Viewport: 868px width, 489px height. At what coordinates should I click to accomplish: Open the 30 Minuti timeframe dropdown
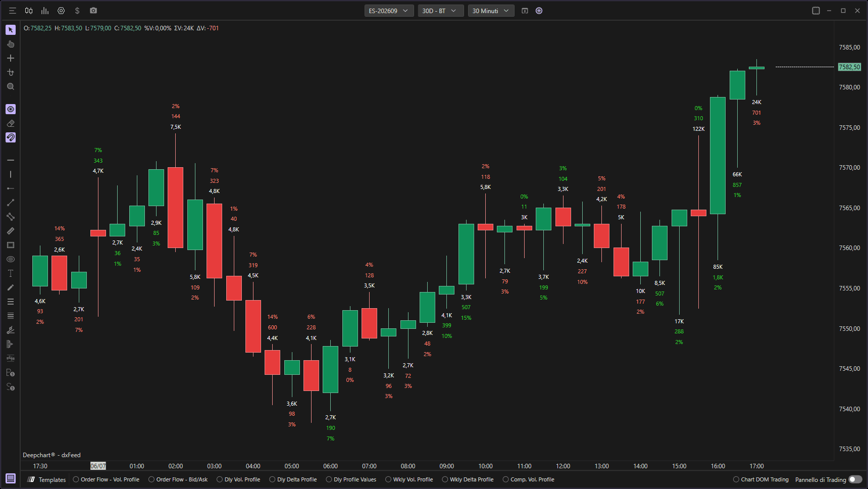coord(491,11)
